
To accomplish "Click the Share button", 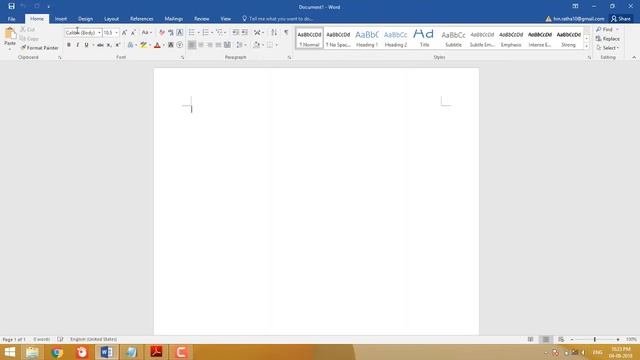I will (x=621, y=19).
